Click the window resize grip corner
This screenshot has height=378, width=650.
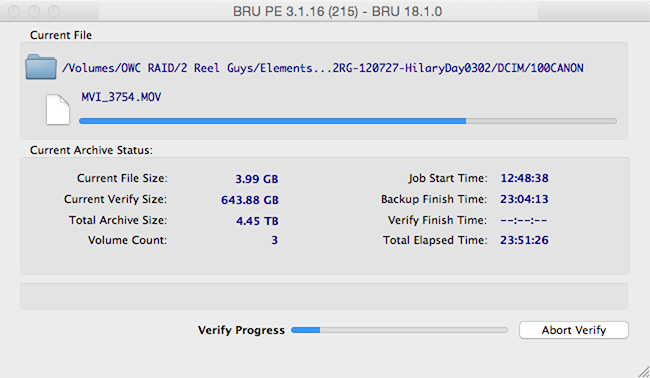(643, 372)
